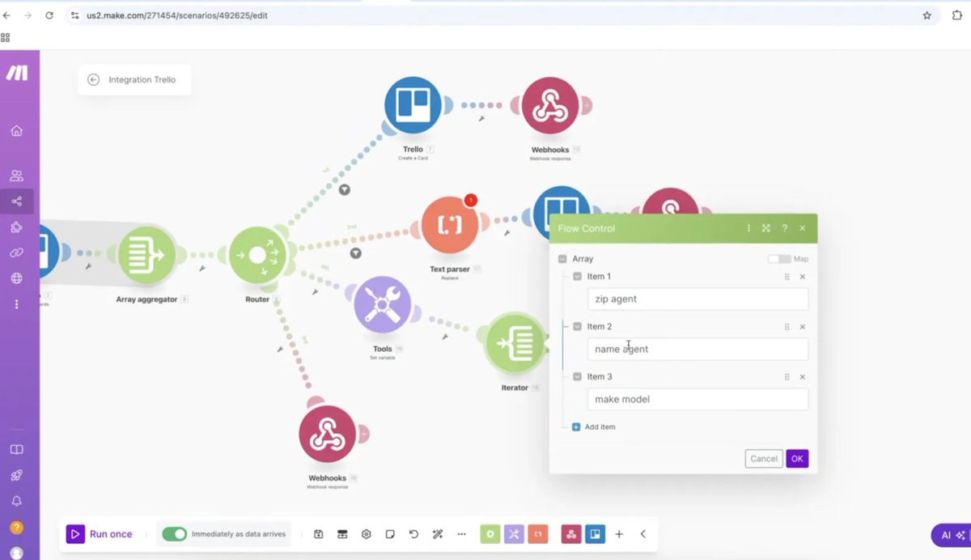This screenshot has width=971, height=560.
Task: Open the AI assistant button
Action: tap(951, 535)
